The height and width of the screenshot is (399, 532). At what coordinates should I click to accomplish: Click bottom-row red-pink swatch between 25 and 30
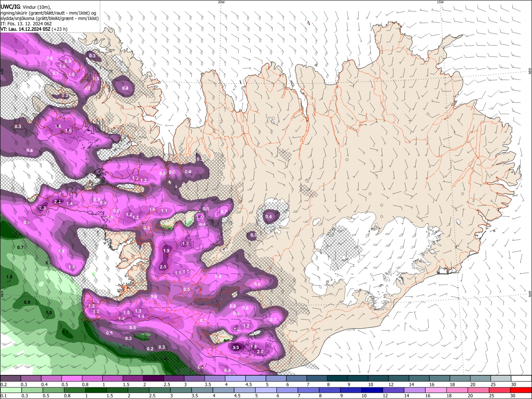point(500,390)
